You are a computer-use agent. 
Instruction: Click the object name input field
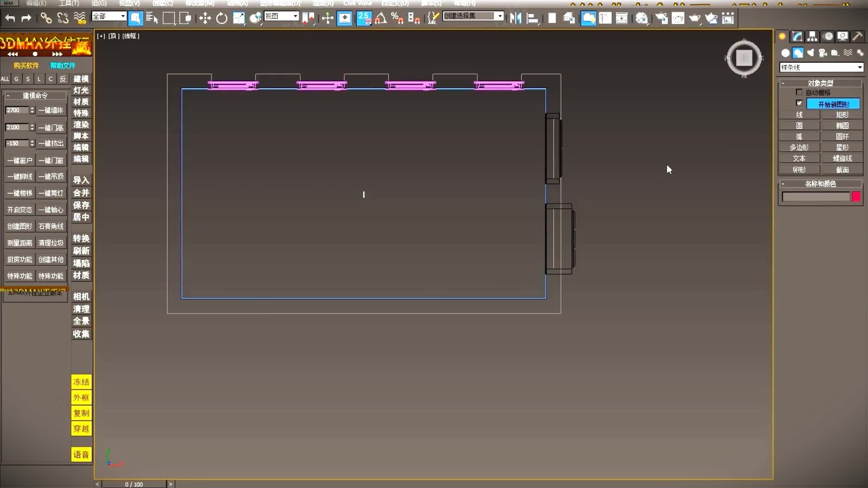tap(816, 197)
